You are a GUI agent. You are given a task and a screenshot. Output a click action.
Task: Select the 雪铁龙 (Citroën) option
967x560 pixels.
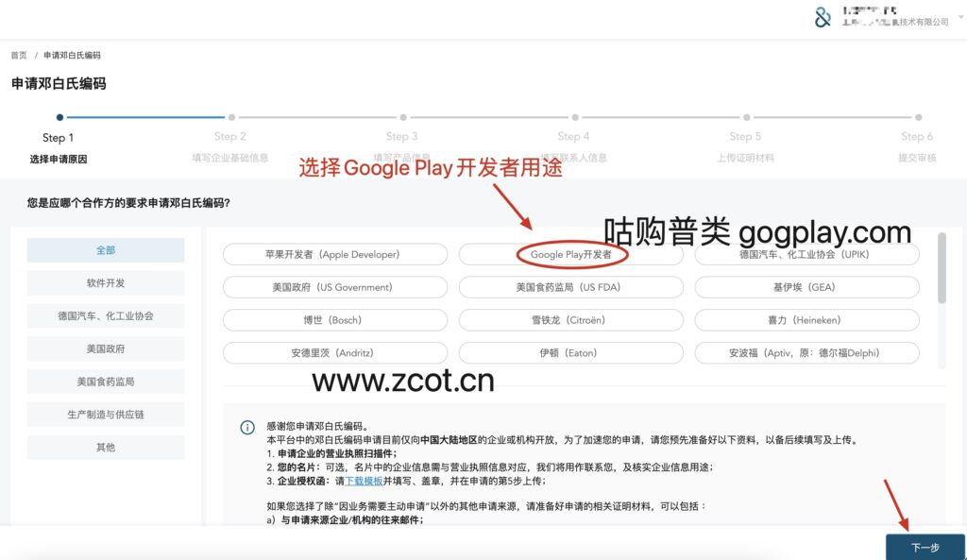coord(570,320)
